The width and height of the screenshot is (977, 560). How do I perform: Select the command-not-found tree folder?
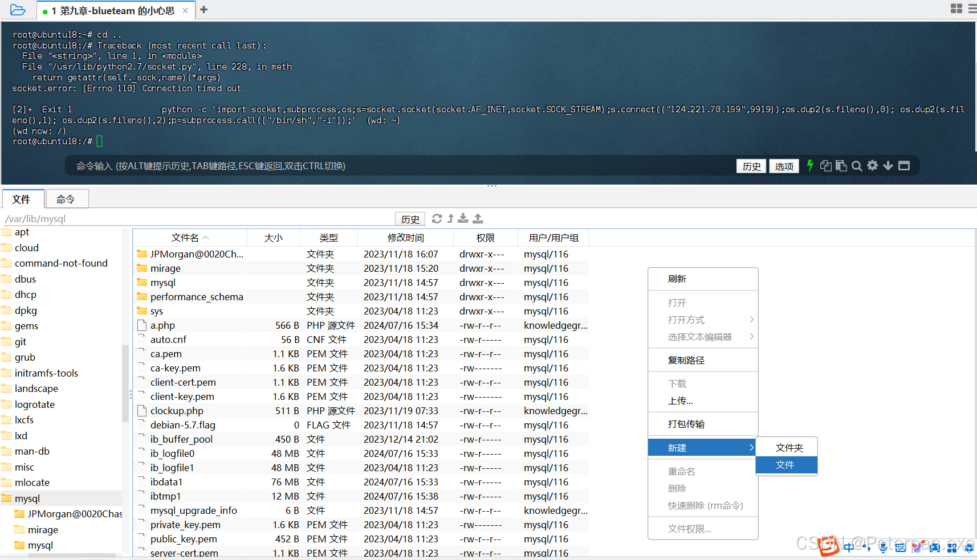[x=61, y=263]
